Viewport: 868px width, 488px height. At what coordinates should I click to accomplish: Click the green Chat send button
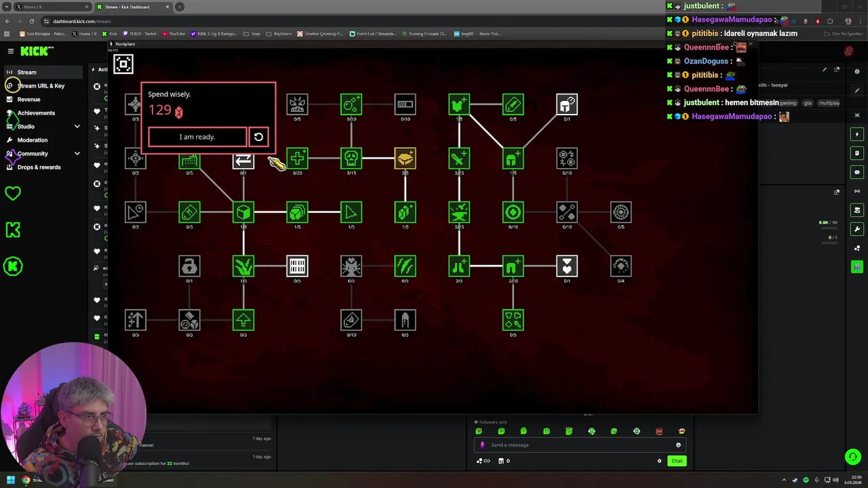point(677,461)
